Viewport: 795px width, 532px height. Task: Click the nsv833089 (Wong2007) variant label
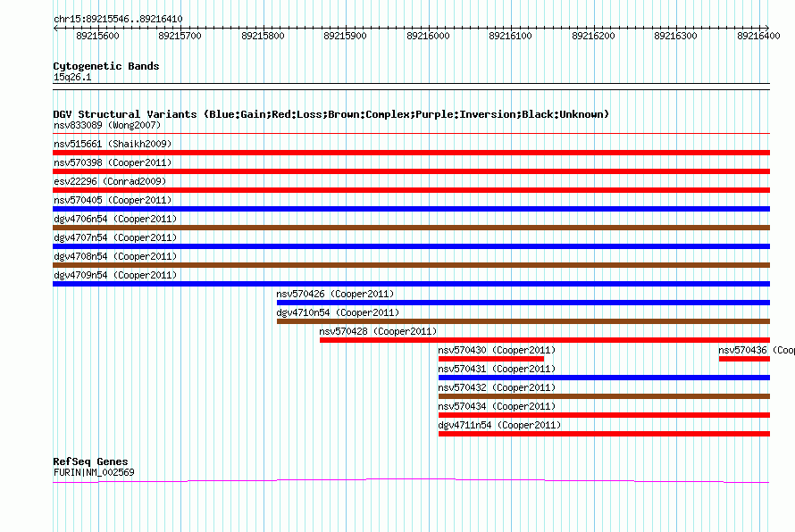107,125
